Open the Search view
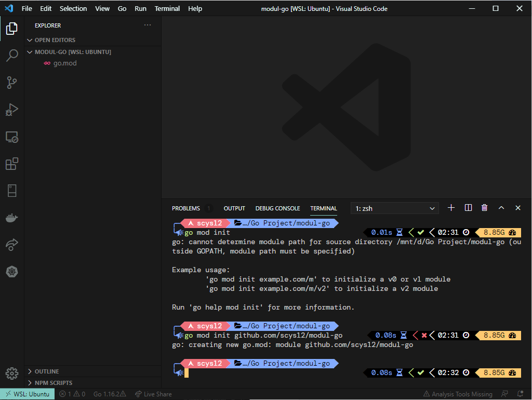Viewport: 532px width, 400px height. [12, 55]
